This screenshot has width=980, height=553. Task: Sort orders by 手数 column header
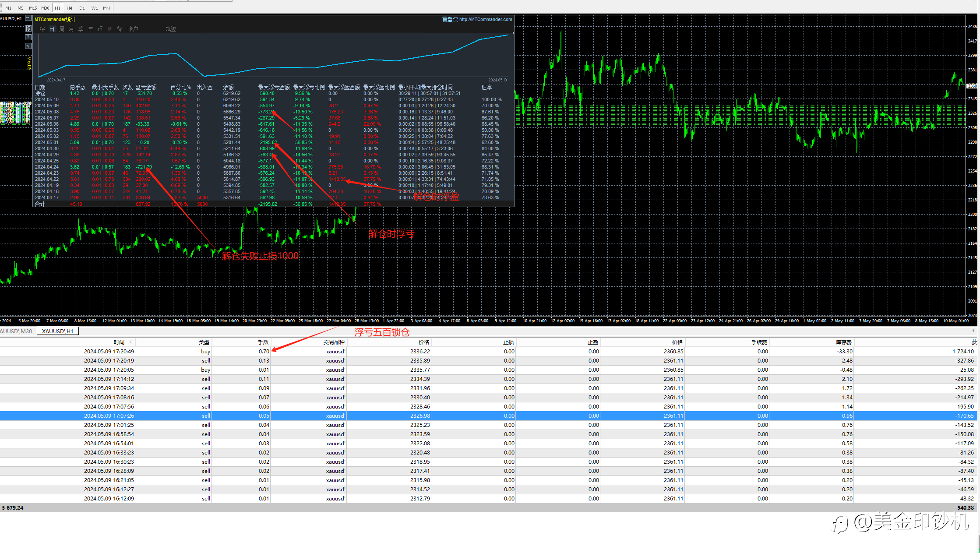click(241, 342)
